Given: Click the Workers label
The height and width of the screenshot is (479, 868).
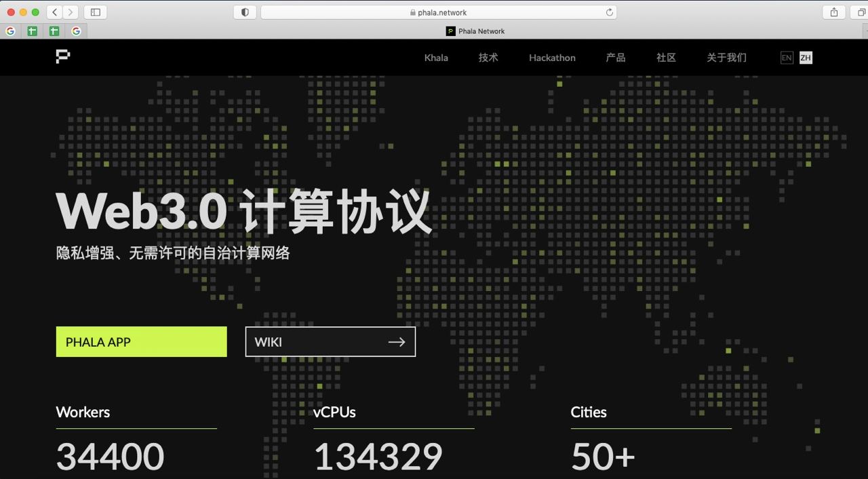Looking at the screenshot, I should pos(83,412).
